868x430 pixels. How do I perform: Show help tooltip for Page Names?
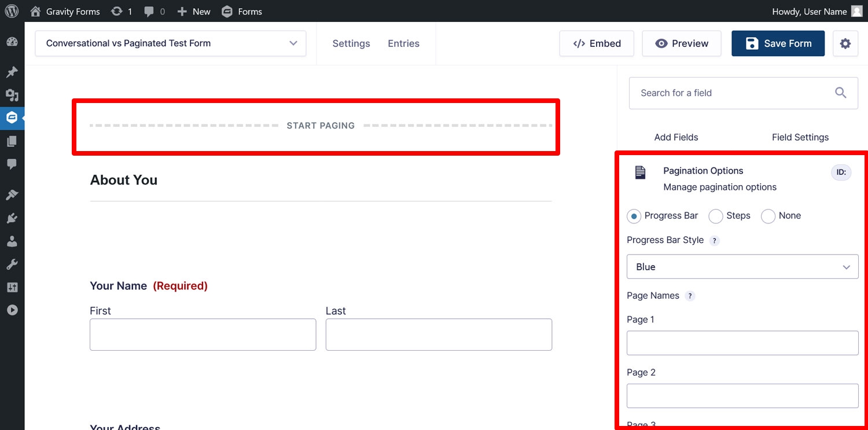click(690, 296)
